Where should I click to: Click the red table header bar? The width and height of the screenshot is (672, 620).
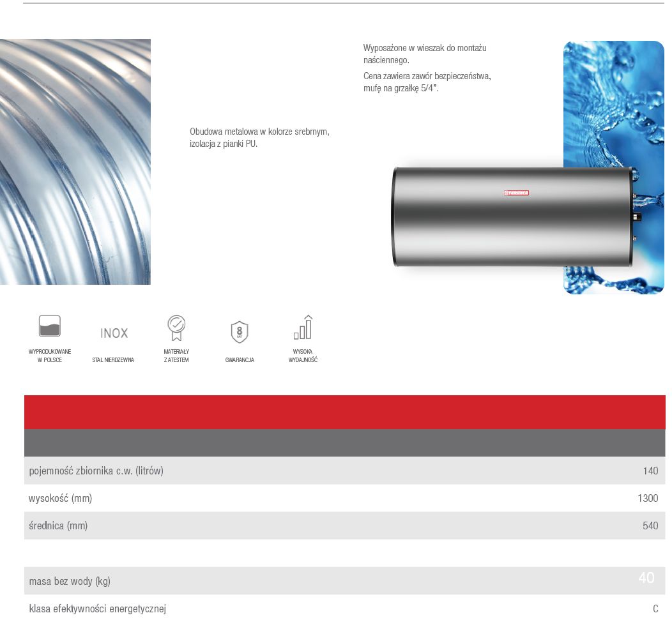click(x=344, y=412)
